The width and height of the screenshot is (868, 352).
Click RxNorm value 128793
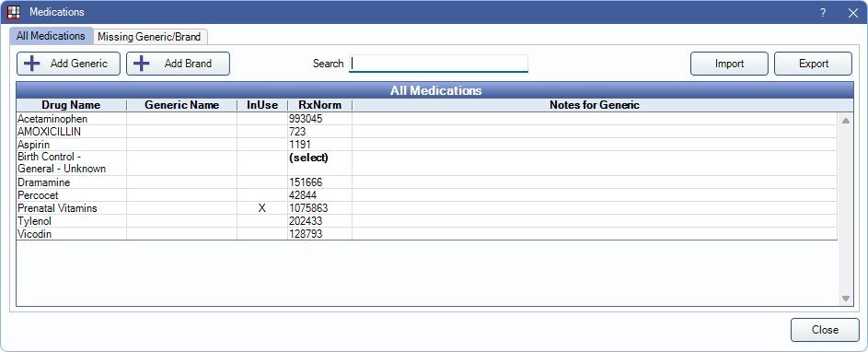coord(306,234)
